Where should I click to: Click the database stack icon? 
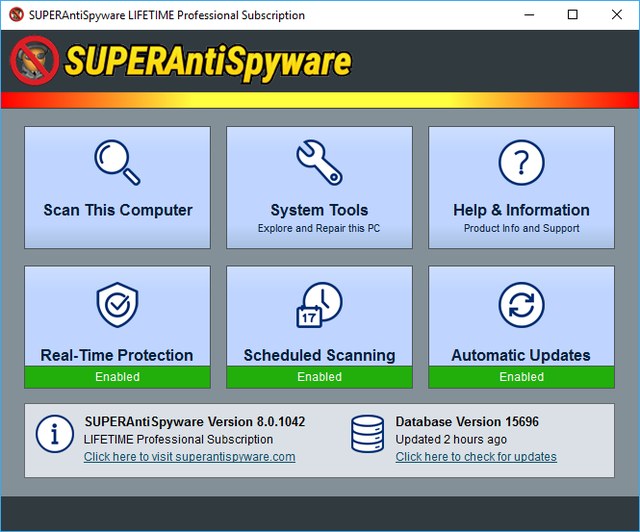pos(367,433)
